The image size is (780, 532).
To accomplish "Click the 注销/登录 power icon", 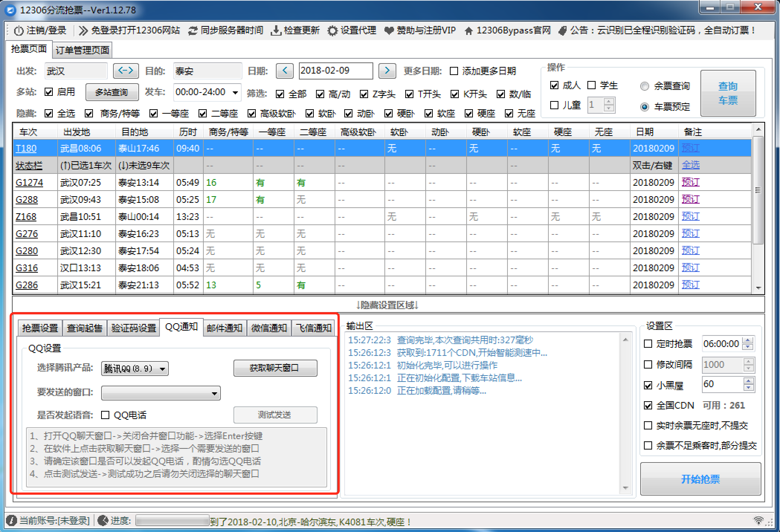I will 19,30.
